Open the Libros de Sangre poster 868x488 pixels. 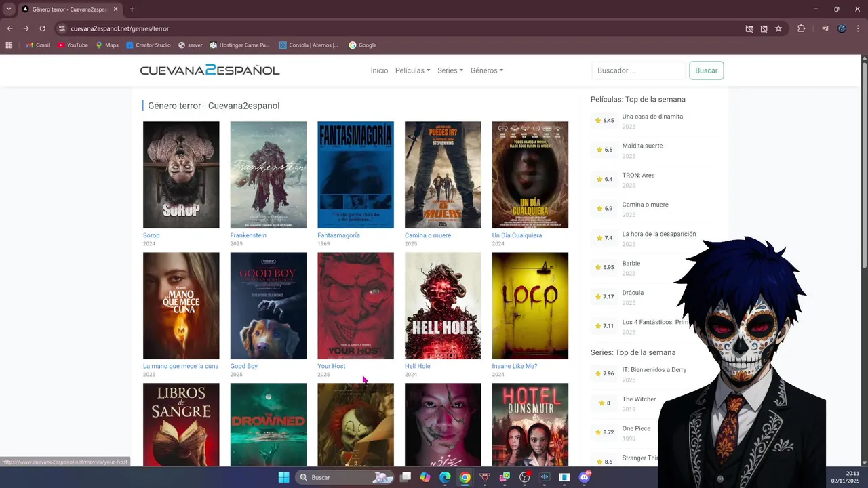click(181, 425)
